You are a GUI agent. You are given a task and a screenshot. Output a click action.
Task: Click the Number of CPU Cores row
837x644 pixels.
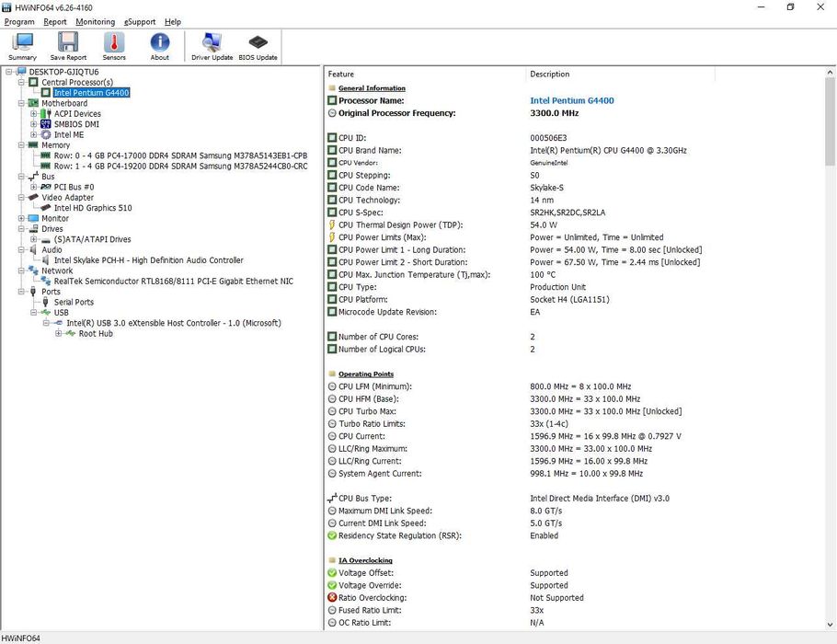tap(574, 337)
